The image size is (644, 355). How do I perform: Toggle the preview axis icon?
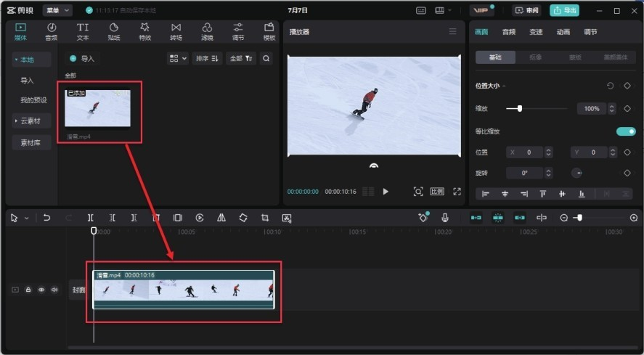542,218
